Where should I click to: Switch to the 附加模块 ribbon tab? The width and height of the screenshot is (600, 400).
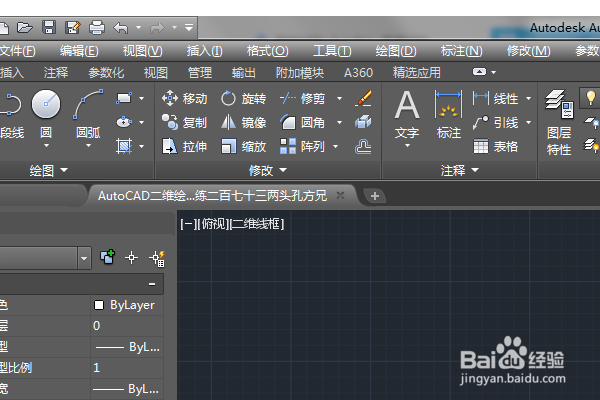coord(300,72)
